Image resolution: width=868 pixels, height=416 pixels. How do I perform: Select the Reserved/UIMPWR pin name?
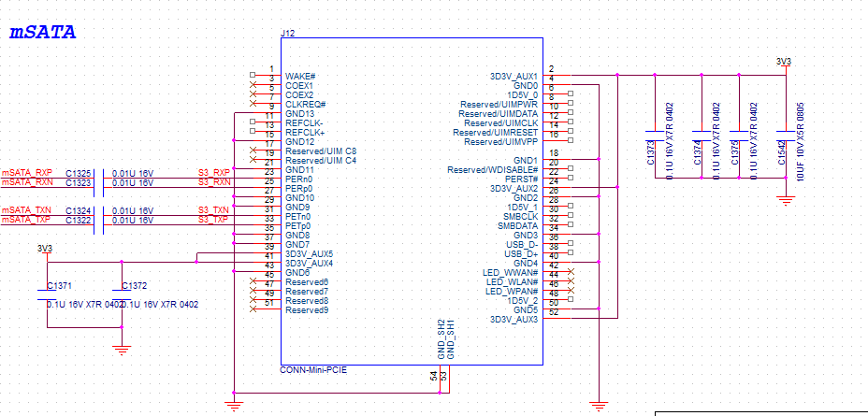(x=499, y=105)
